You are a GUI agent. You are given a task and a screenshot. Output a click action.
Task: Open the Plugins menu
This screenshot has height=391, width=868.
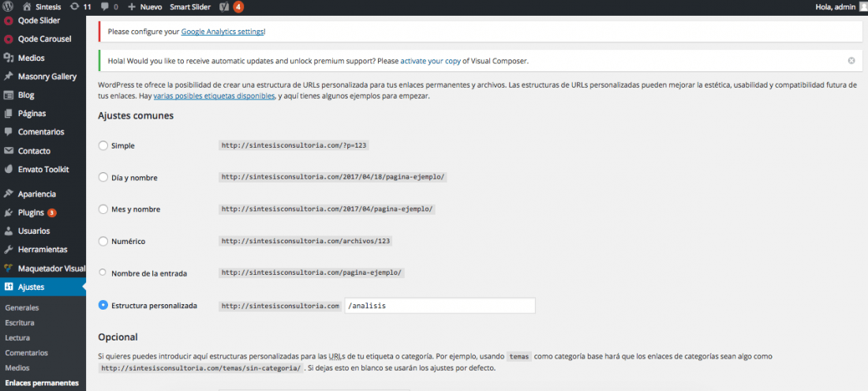31,212
